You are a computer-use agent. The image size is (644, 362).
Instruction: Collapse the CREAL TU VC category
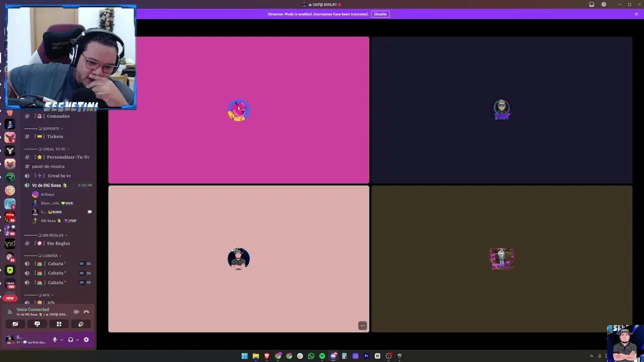[54, 149]
